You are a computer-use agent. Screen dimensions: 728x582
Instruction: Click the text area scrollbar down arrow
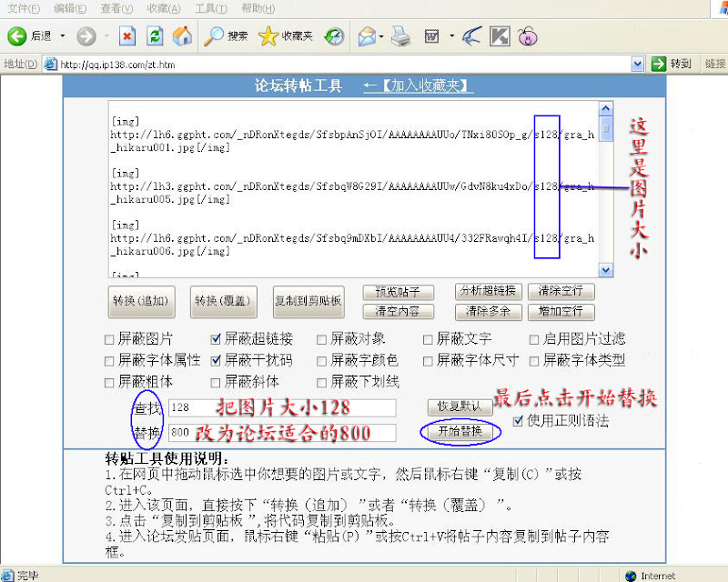click(605, 270)
